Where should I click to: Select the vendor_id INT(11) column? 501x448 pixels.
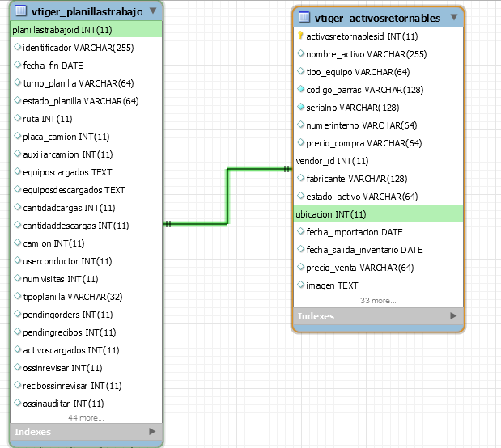coord(333,161)
